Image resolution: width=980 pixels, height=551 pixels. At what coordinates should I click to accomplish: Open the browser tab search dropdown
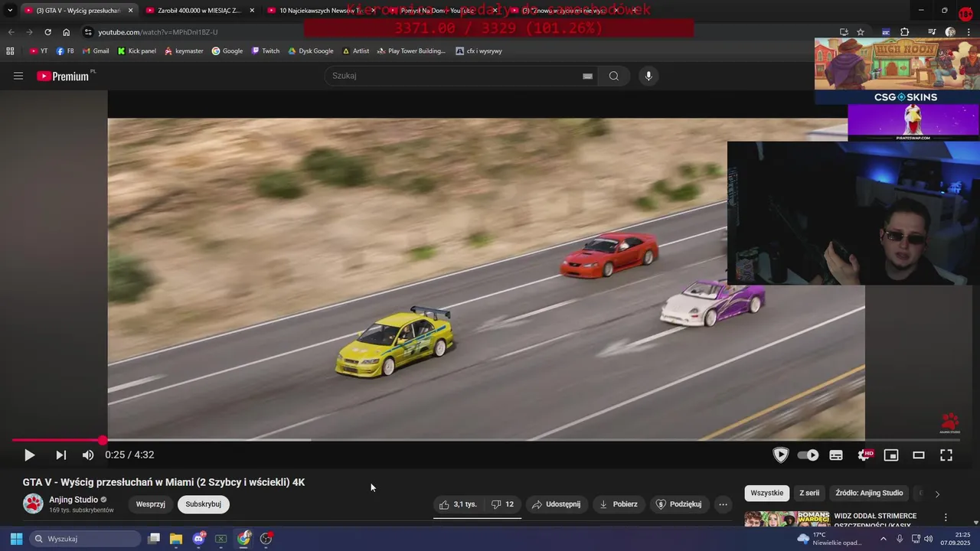pos(10,11)
